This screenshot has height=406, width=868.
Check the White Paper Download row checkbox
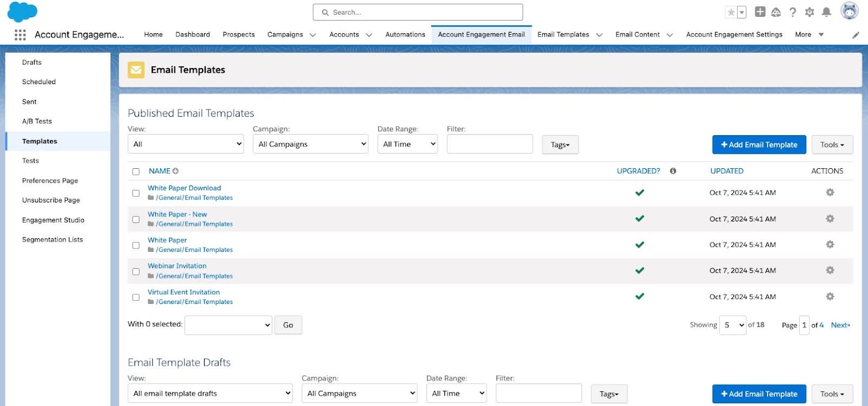(x=136, y=193)
